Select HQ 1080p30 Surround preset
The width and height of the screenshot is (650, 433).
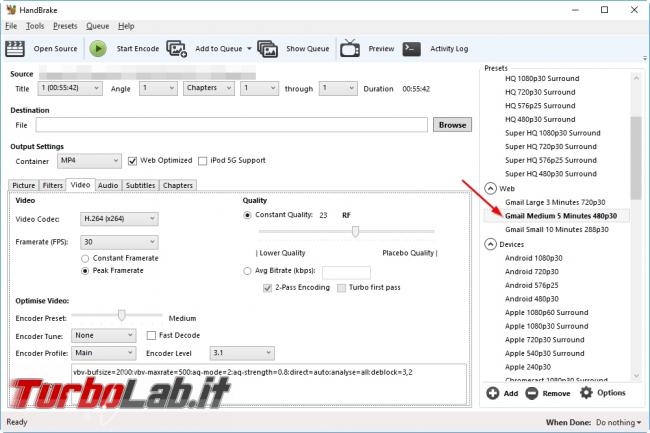[542, 79]
